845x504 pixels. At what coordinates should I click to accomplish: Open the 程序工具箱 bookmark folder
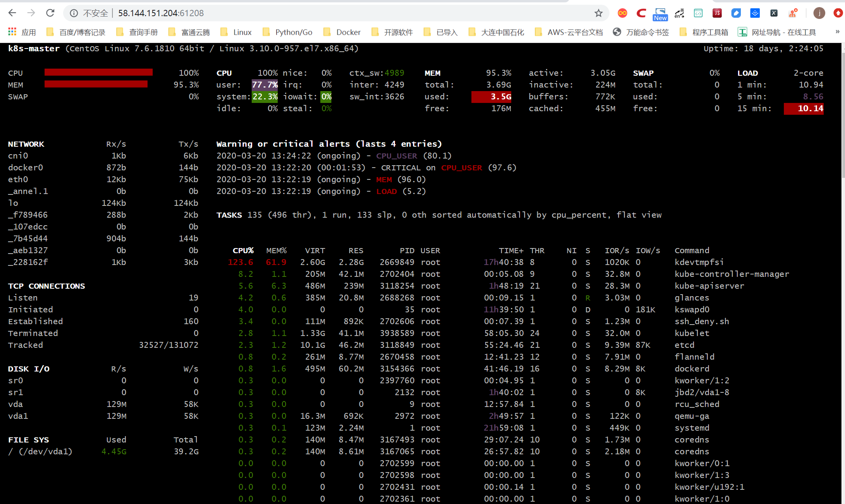pos(704,32)
